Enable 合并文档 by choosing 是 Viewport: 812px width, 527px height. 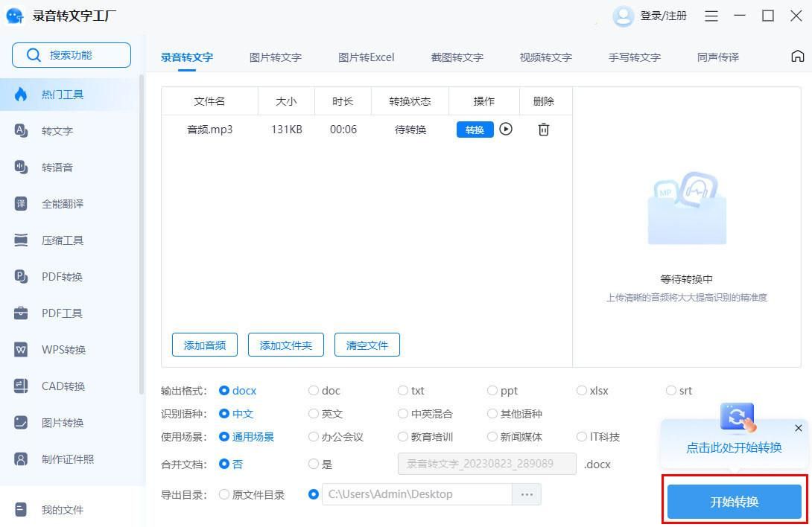(314, 464)
